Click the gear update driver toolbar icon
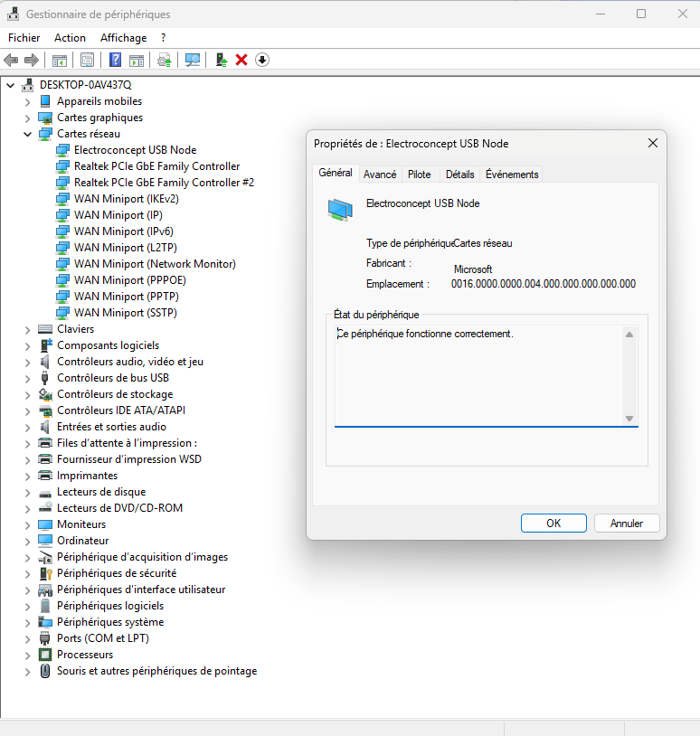This screenshot has height=736, width=700. coord(164,60)
